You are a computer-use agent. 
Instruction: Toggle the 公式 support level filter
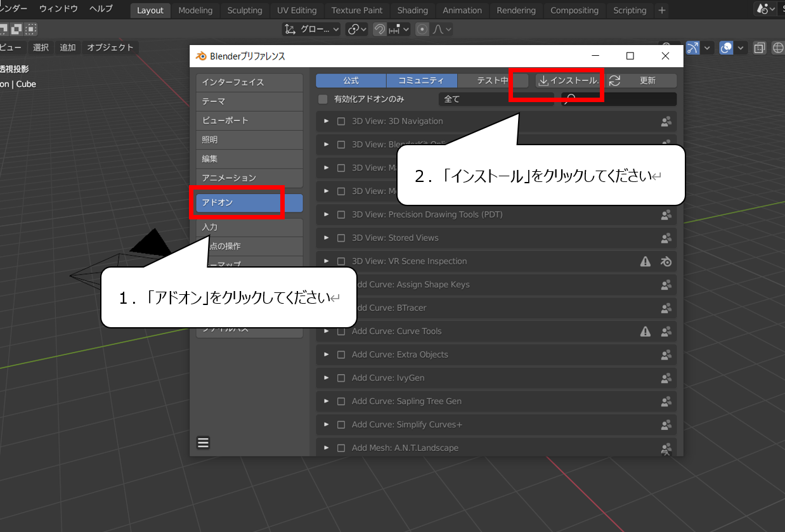coord(351,81)
